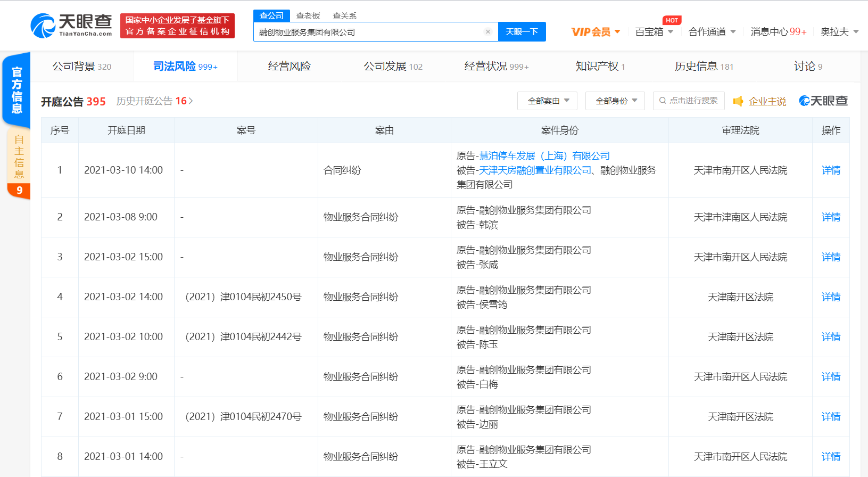The height and width of the screenshot is (477, 868).
Task: Click the 开庭日期 column header
Action: (x=126, y=130)
